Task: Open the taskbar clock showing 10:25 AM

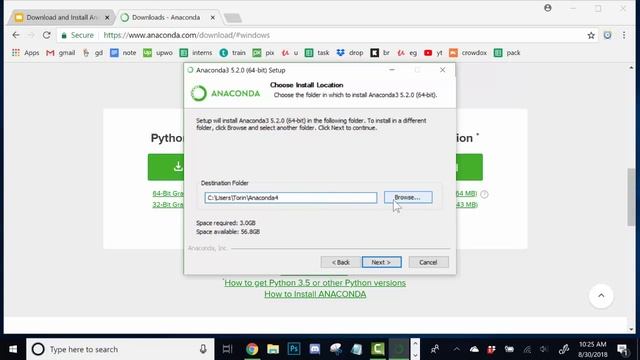Action: point(593,349)
